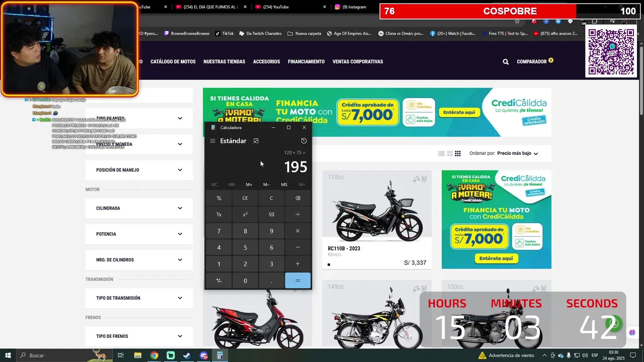Close the (254) YouTube browser tab
Image resolution: width=644 pixels, height=362 pixels.
click(x=324, y=7)
